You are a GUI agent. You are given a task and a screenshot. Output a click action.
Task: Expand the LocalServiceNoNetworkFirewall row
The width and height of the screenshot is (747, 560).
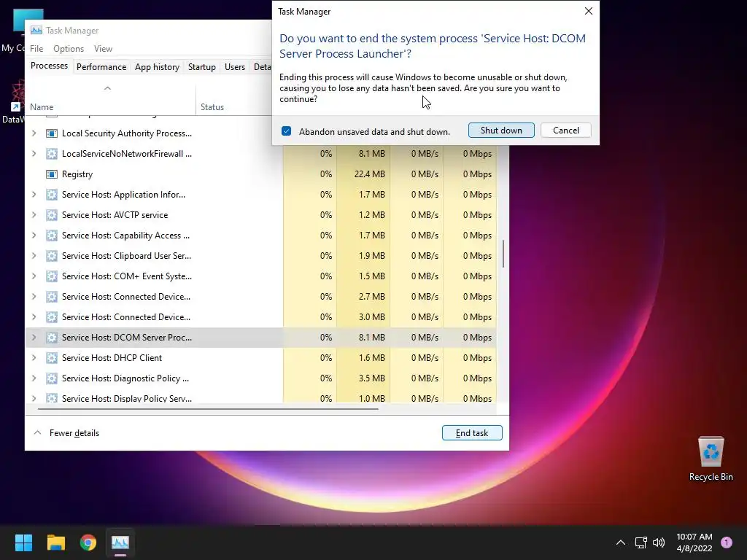[34, 154]
